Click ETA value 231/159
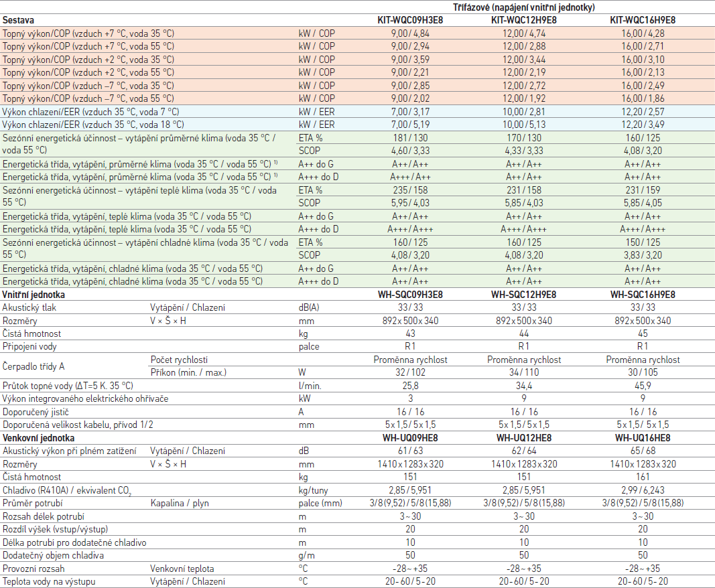This screenshot has height=588, width=715. [x=643, y=190]
